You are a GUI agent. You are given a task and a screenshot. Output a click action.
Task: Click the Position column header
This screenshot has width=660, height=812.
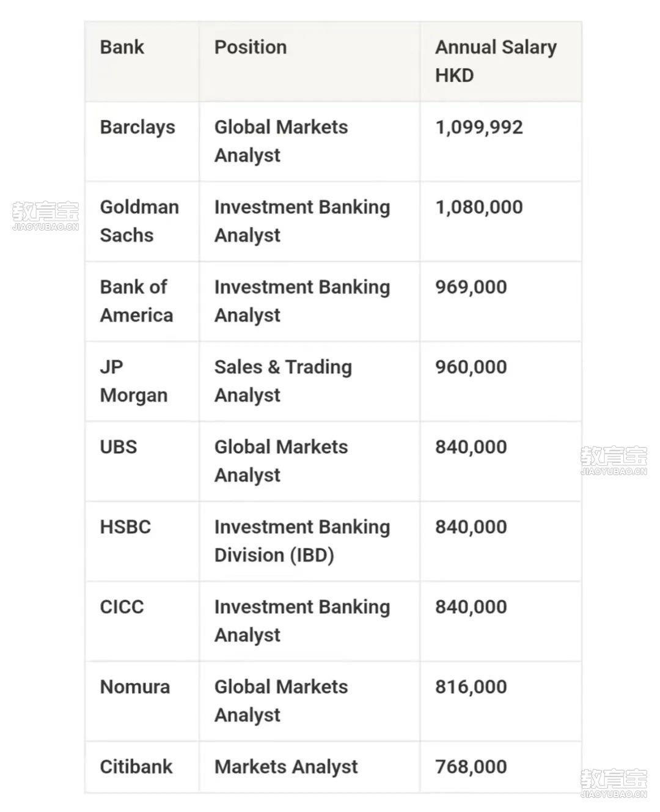click(251, 47)
